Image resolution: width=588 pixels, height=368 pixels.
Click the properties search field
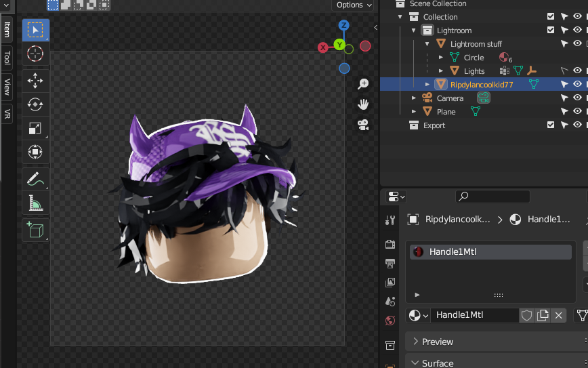pyautogui.click(x=492, y=196)
